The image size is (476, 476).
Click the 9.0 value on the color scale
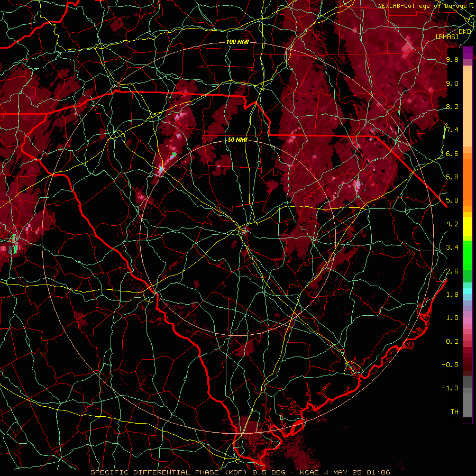pos(452,83)
